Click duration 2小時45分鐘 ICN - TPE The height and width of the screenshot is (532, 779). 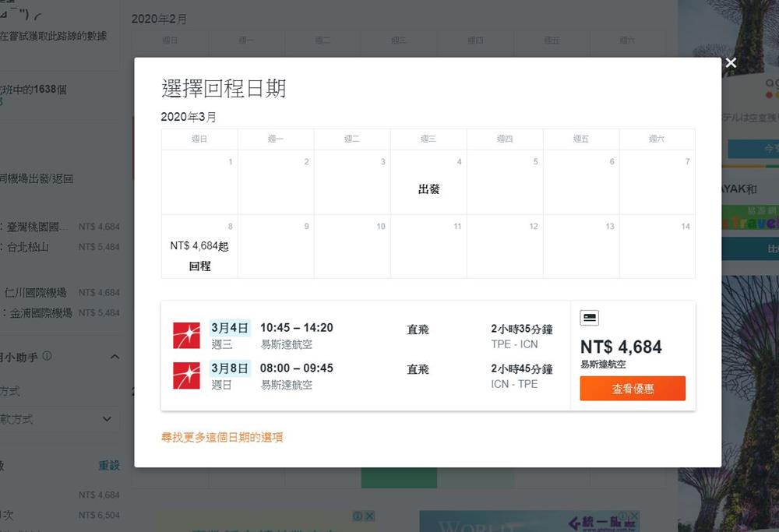click(522, 376)
